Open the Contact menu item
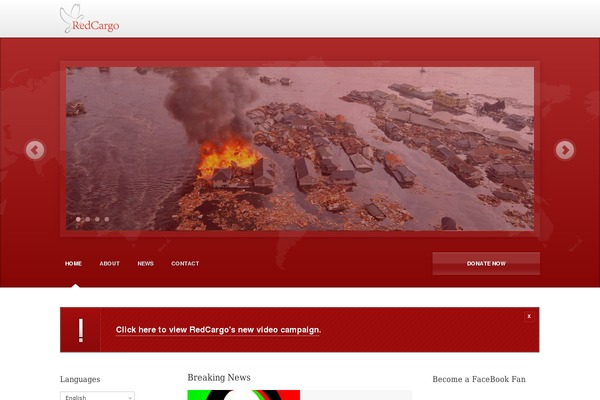600x400 pixels. pos(185,263)
